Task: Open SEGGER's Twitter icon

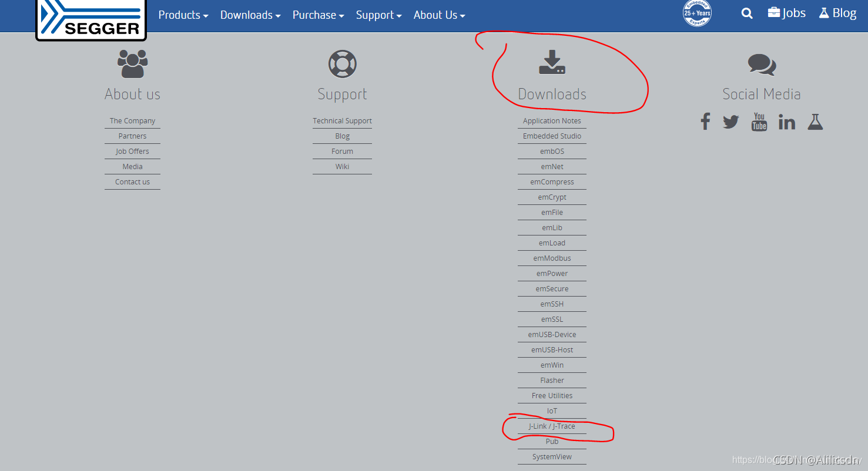Action: 731,122
